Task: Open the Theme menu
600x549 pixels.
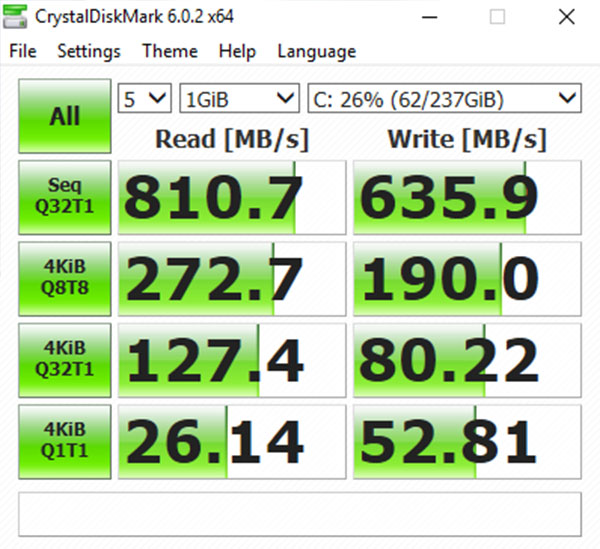Action: [170, 51]
